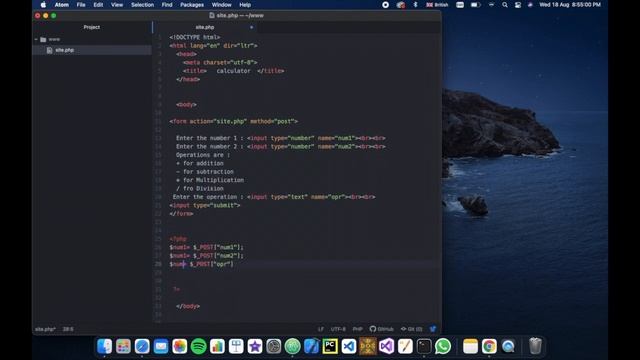Launch Spotify from the dock
The image size is (640, 360).
pyautogui.click(x=198, y=346)
